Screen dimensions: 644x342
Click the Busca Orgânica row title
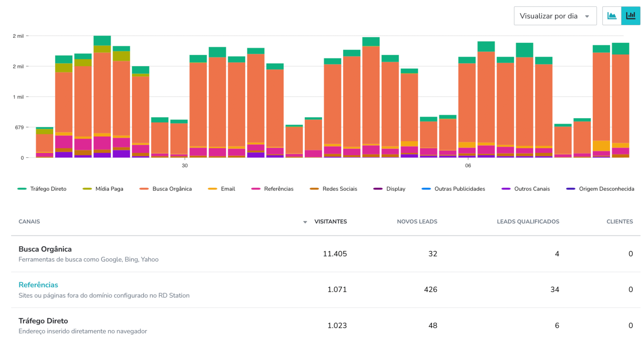point(45,249)
